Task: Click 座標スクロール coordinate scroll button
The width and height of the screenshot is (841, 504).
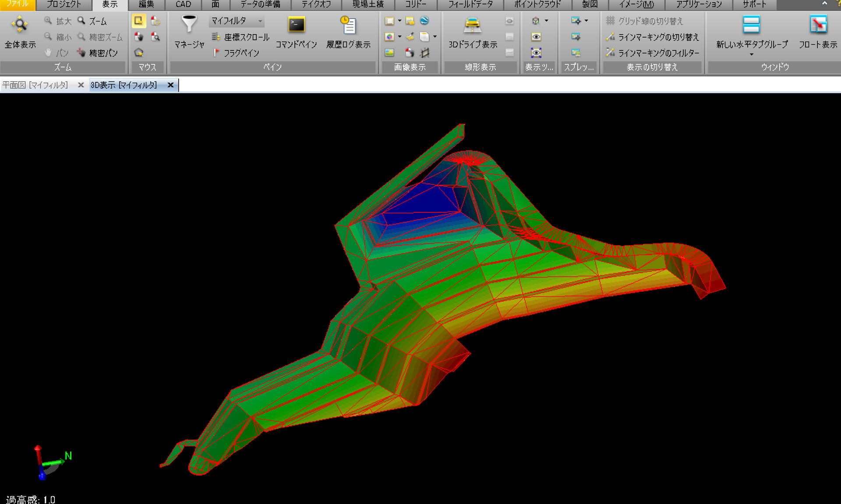Action: pos(240,37)
